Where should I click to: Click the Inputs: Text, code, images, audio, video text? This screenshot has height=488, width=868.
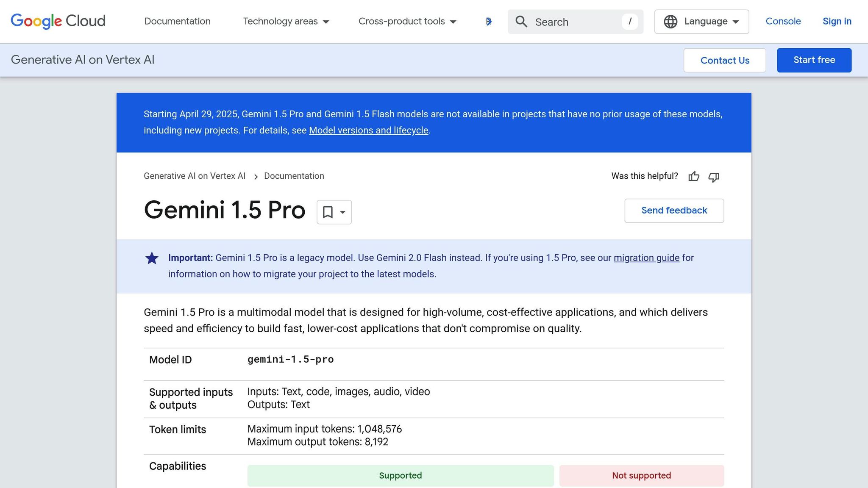(x=339, y=392)
